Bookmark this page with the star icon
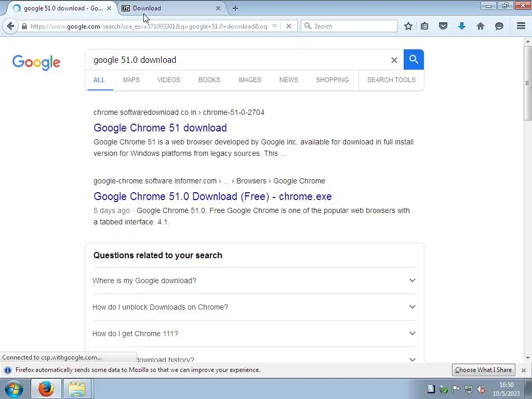This screenshot has width=532, height=399. coord(408,26)
